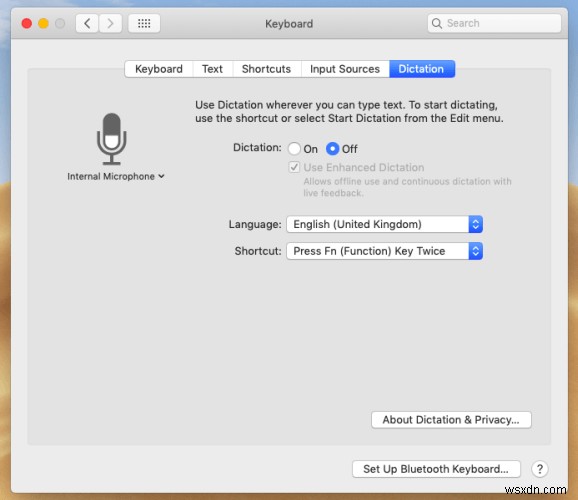Click the "Shortcut:" label
The image size is (578, 500).
pyautogui.click(x=258, y=251)
